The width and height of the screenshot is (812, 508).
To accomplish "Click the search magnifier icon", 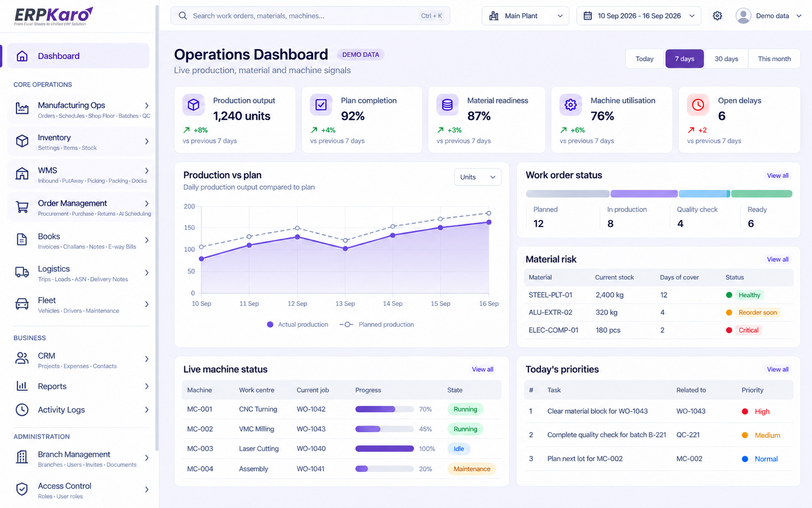I will point(183,16).
